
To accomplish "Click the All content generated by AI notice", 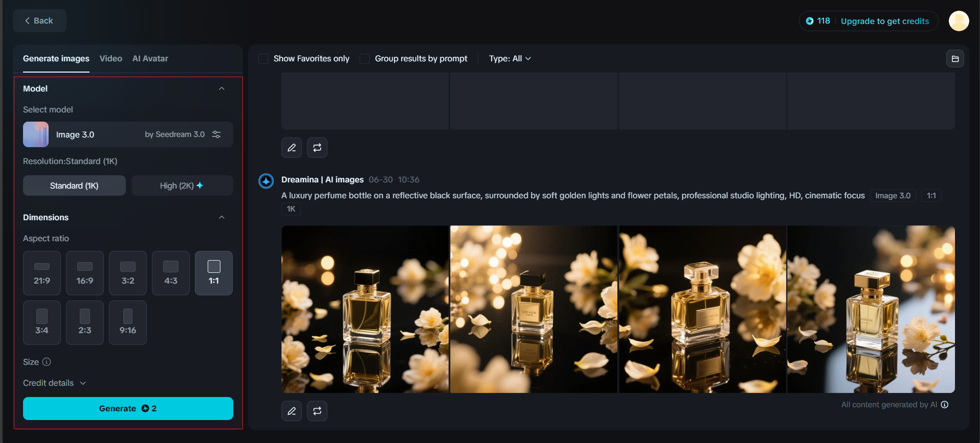I will 889,405.
